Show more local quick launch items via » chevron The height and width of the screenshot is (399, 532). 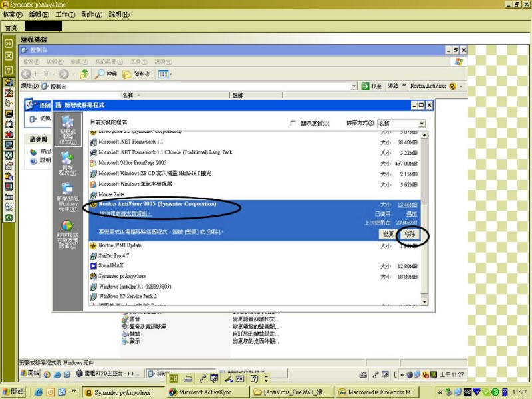pos(74,391)
